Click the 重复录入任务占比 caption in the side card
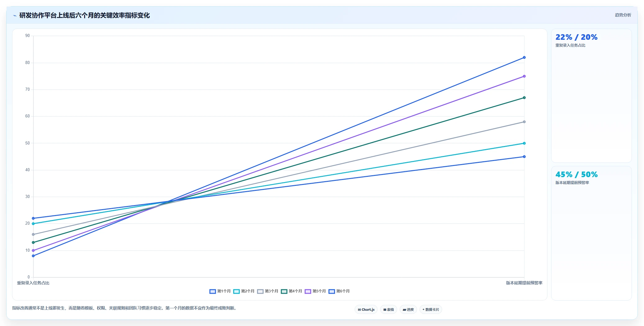The height and width of the screenshot is (326, 644). (570, 45)
